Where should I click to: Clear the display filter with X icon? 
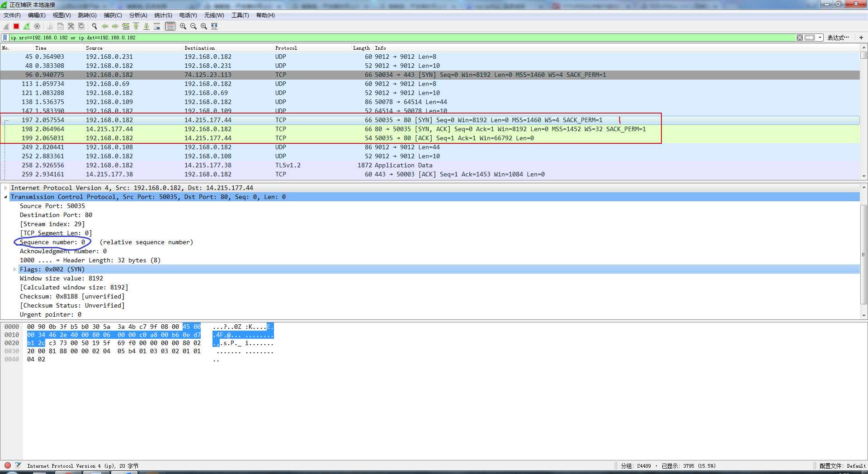click(x=800, y=38)
